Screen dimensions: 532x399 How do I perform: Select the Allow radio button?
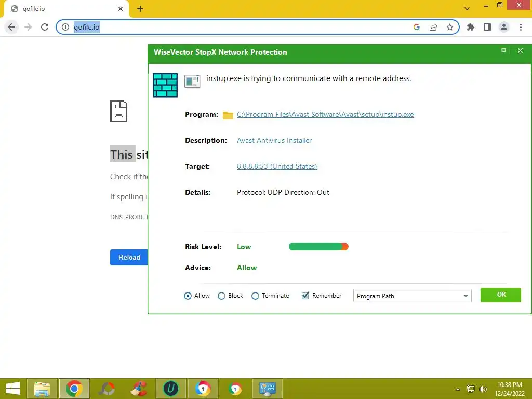(x=188, y=296)
